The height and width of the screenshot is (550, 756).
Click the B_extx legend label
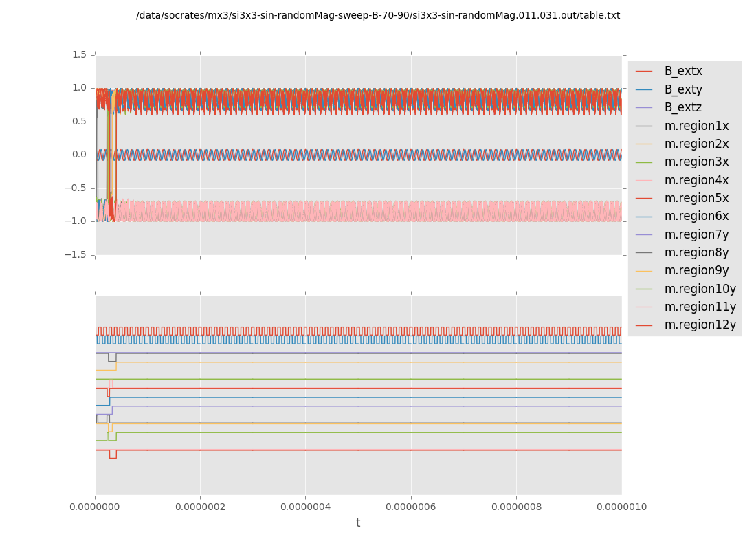click(x=682, y=71)
